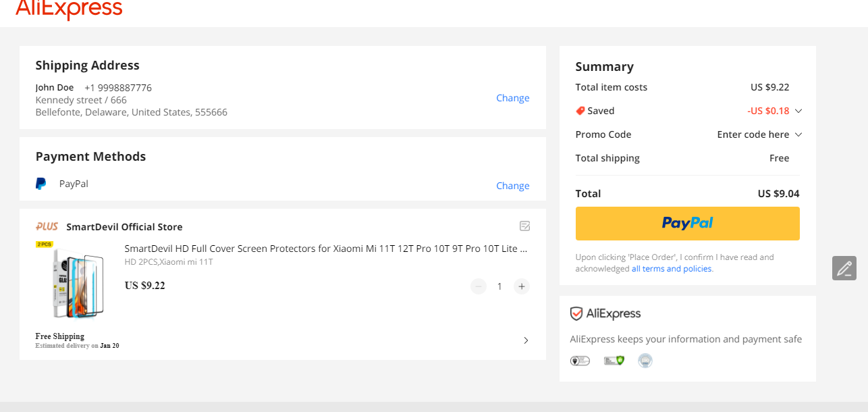The image size is (868, 412).
Task: Click the Free Shipping label under product
Action: (60, 336)
